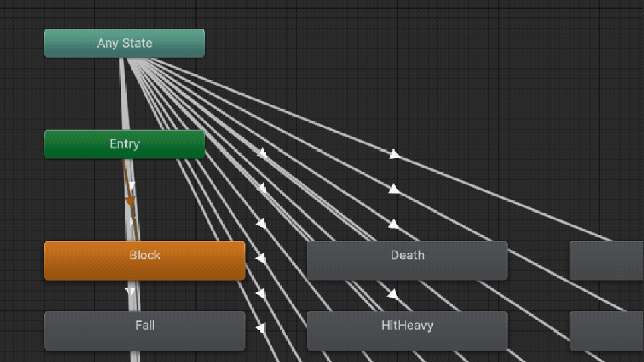Select the Any State node

click(x=124, y=43)
